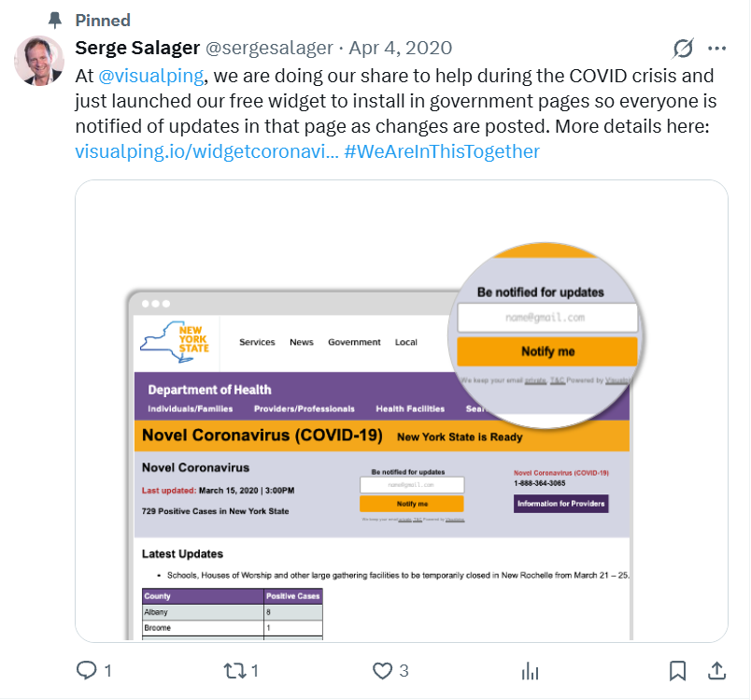The image size is (751, 700).
Task: Click the name@gmail.com email field in the magnifier
Action: tap(547, 318)
